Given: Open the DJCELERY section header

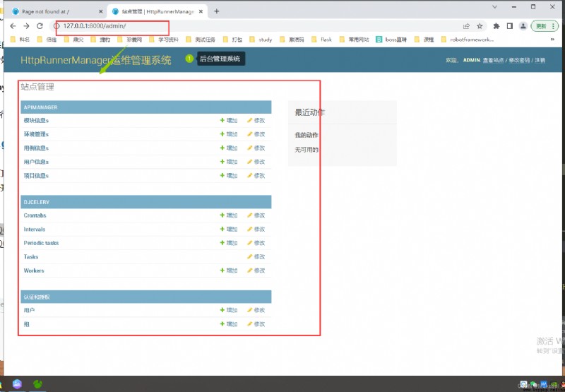Looking at the screenshot, I should coord(37,202).
